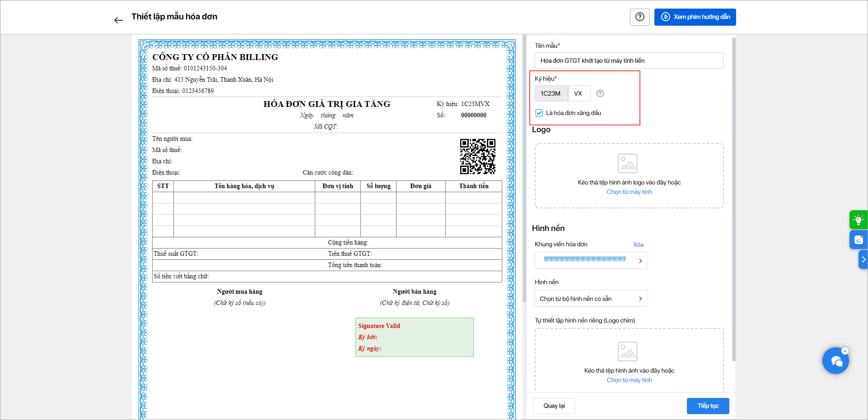Click the Ký hiệu help tooltip icon

[x=600, y=93]
